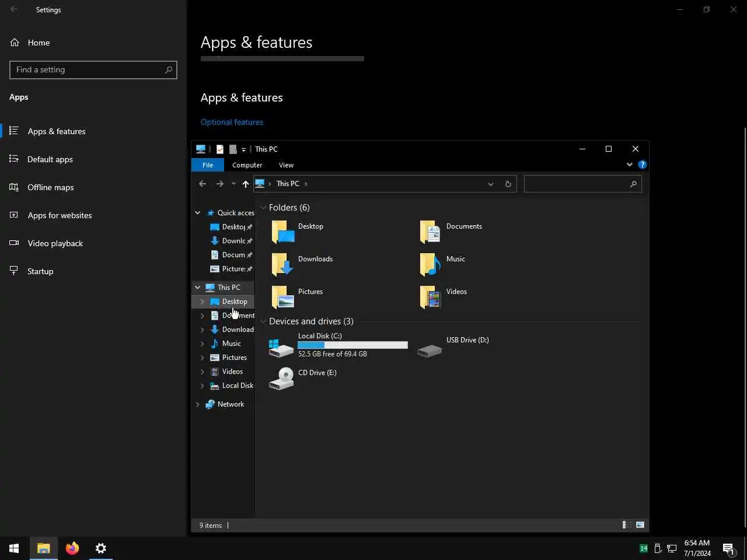Image resolution: width=747 pixels, height=560 pixels.
Task: Expand the Desktop node under This PC
Action: [x=203, y=302]
